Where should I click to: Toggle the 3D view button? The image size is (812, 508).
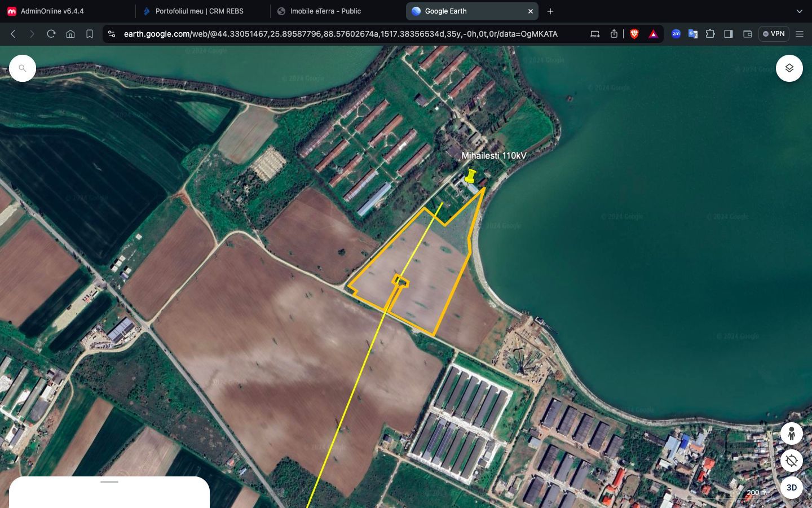pyautogui.click(x=792, y=488)
